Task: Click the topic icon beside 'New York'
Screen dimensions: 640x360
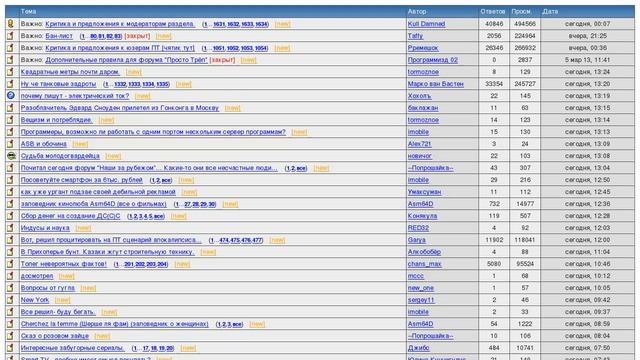Action: click(x=11, y=300)
